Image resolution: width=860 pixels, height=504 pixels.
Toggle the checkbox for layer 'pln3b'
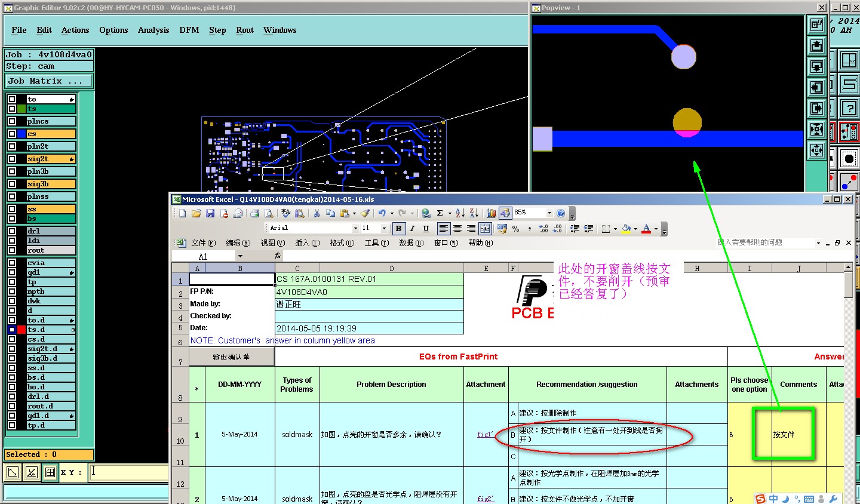pyautogui.click(x=12, y=171)
